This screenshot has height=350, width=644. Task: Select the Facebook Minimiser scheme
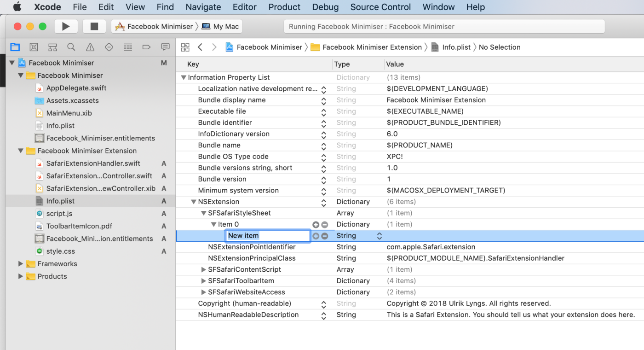155,26
